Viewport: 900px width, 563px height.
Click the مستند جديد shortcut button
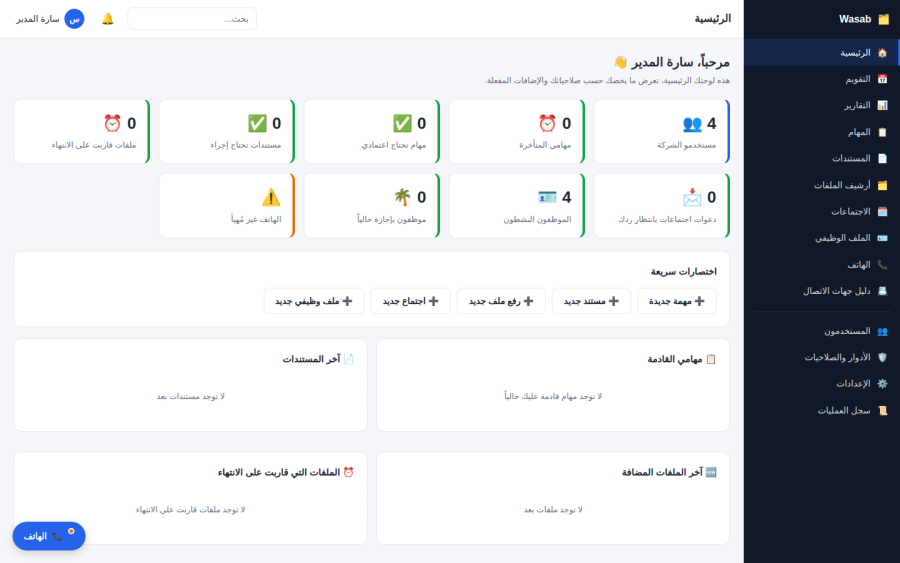(591, 301)
